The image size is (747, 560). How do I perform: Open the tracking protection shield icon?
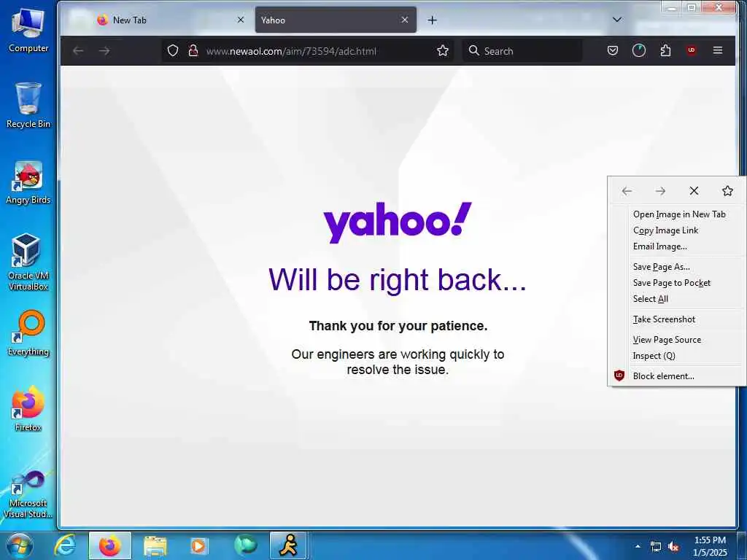click(173, 50)
